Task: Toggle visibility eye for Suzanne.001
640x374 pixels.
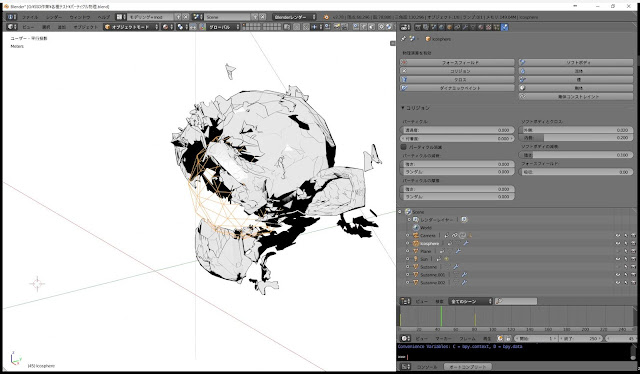Action: point(618,274)
